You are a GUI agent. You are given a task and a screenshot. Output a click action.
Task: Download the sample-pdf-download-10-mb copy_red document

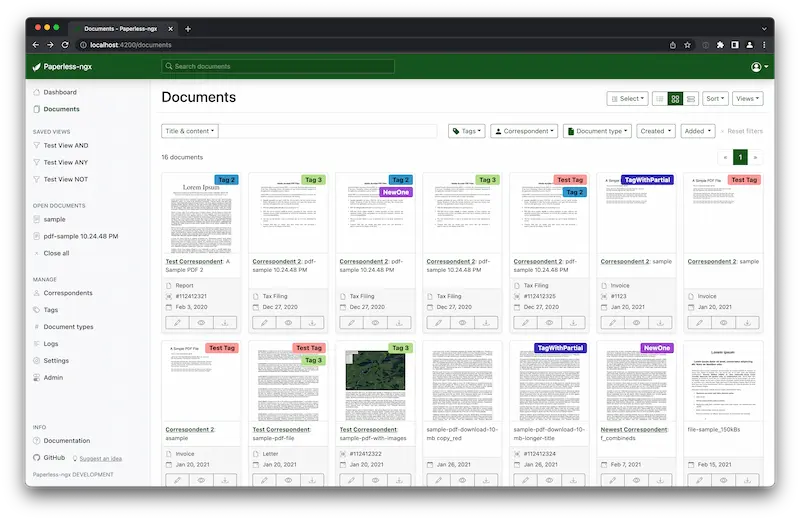pyautogui.click(x=486, y=480)
